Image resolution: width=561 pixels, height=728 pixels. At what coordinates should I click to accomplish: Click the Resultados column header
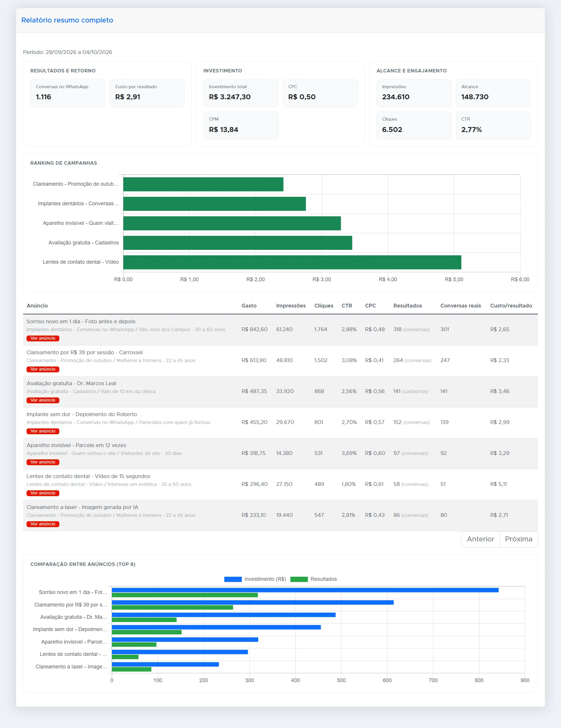click(408, 306)
